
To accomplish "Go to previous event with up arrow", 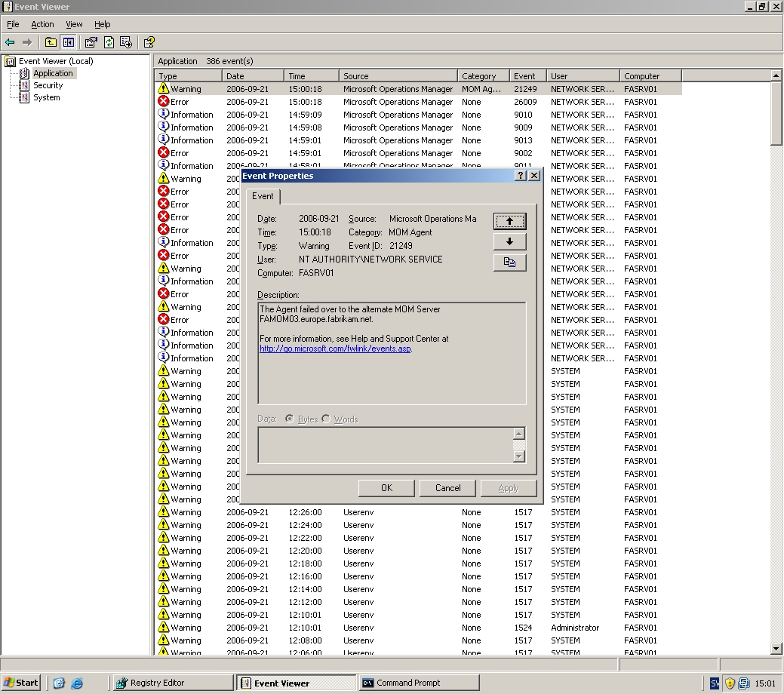I will click(509, 221).
